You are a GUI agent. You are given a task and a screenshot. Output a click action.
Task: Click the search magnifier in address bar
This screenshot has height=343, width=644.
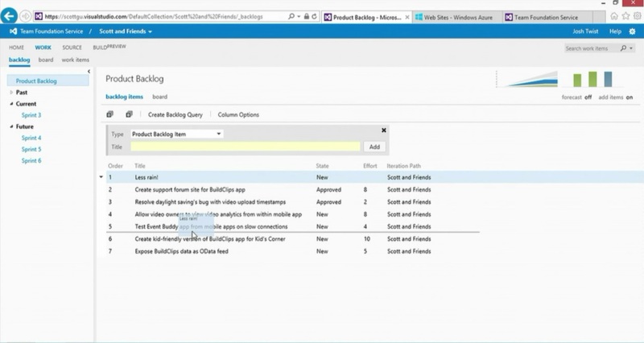click(x=291, y=16)
